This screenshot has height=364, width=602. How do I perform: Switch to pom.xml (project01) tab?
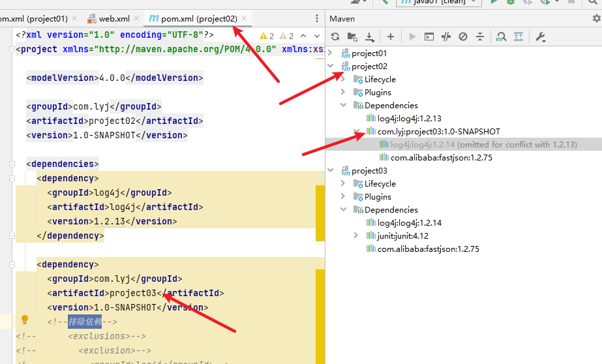(34, 18)
